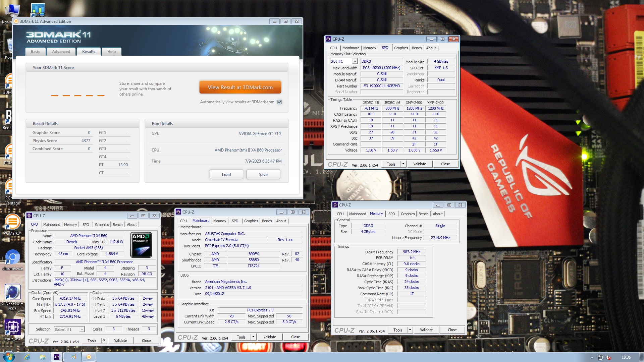644x362 pixels.
Task: Click Close in CPU-tab CPU-Z window
Action: pyautogui.click(x=146, y=341)
